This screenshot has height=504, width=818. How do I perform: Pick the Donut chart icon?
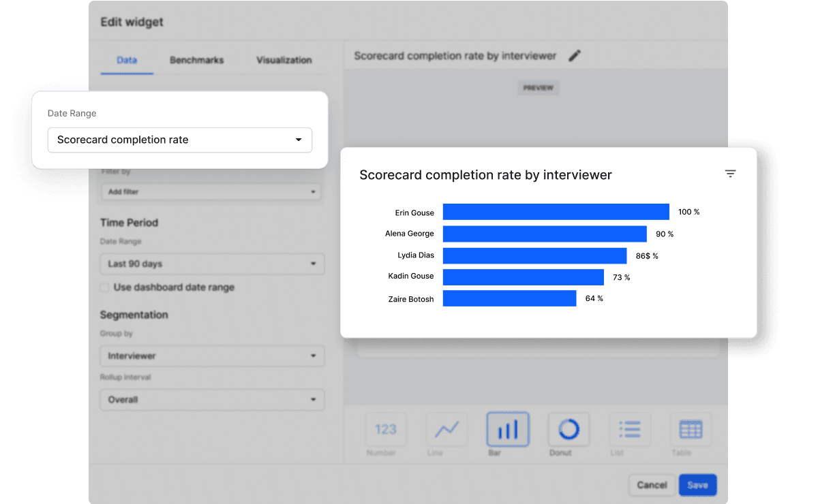(x=569, y=429)
